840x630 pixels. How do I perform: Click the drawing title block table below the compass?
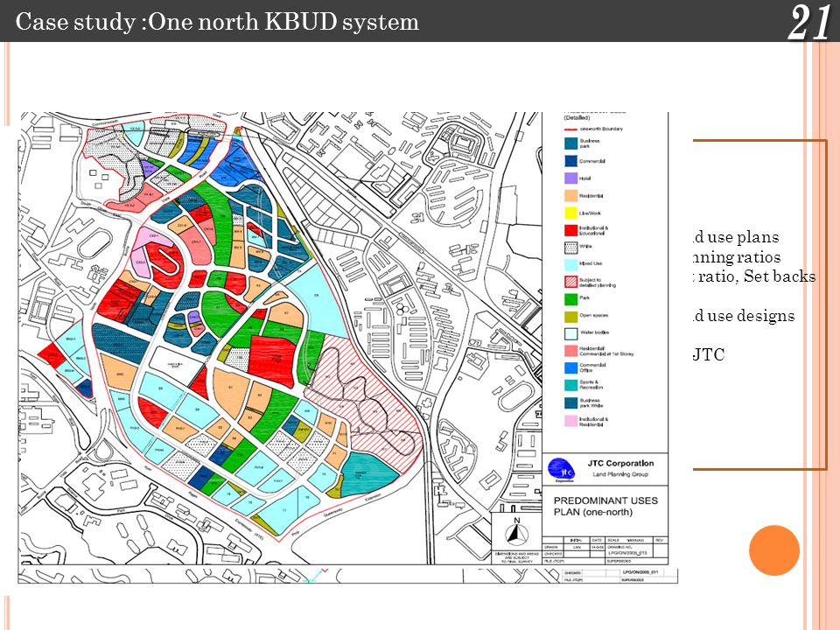pyautogui.click(x=605, y=550)
